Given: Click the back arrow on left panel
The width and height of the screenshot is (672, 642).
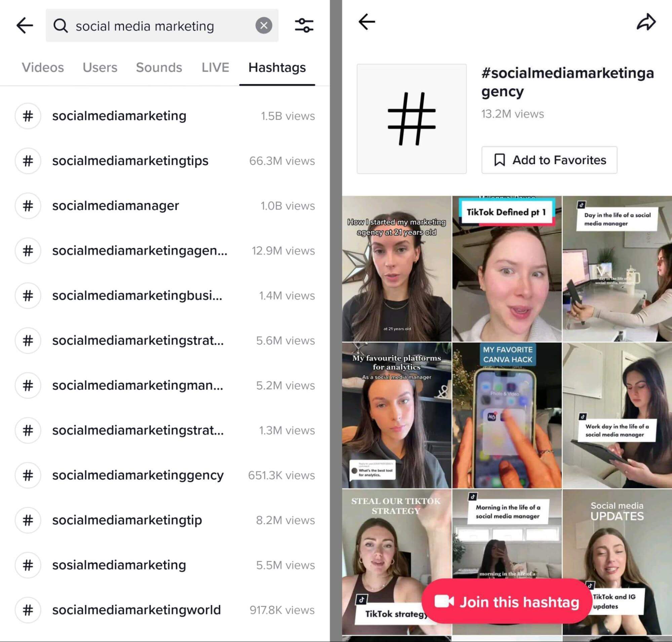Looking at the screenshot, I should 24,25.
